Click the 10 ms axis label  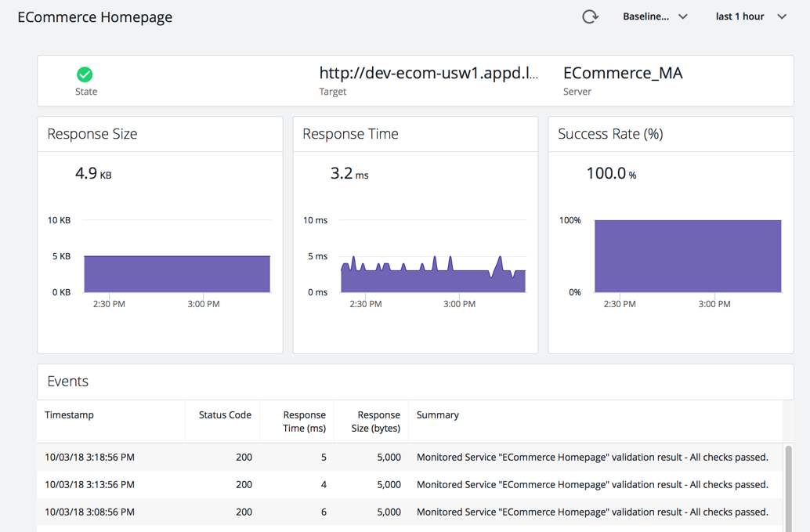[x=315, y=220]
